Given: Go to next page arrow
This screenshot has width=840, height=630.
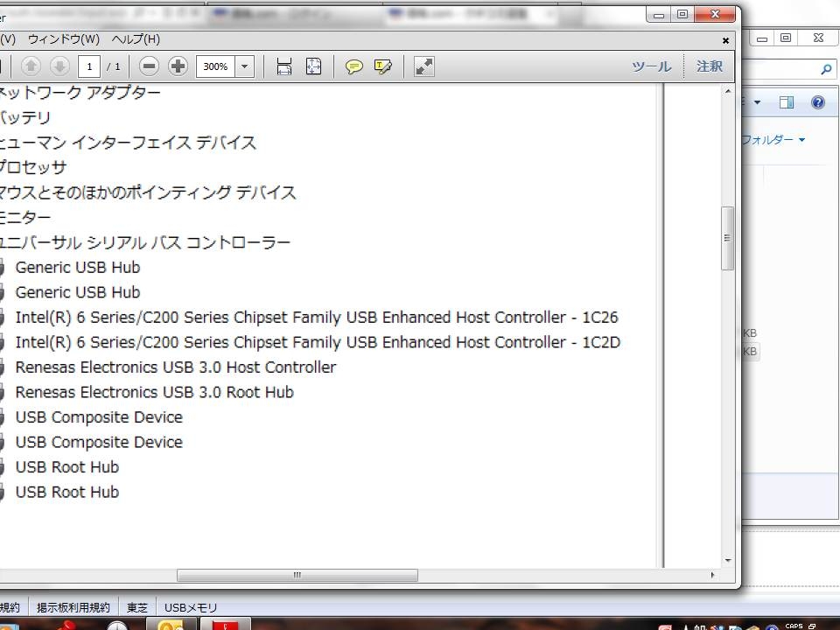Looking at the screenshot, I should click(59, 66).
